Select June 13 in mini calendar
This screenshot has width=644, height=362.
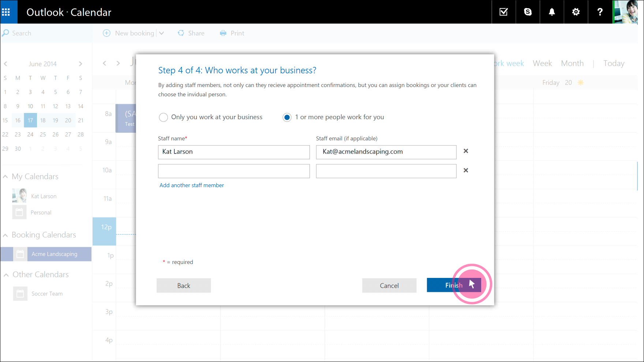tap(68, 106)
